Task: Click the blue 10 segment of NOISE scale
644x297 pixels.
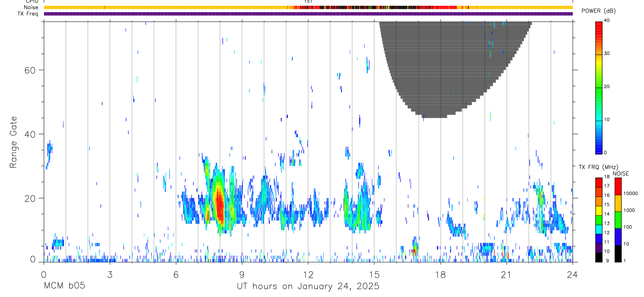Action: pyautogui.click(x=618, y=237)
